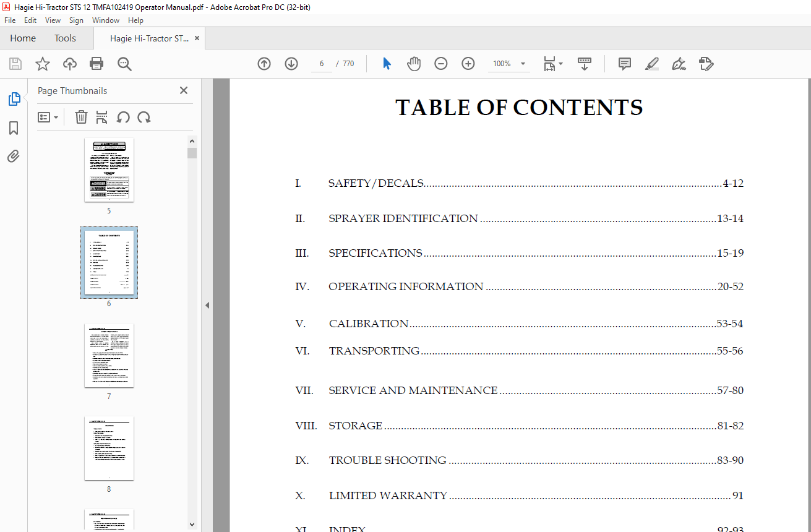Click the SPRAYER IDENTIFICATION entry
The height and width of the screenshot is (532, 811).
click(x=519, y=218)
